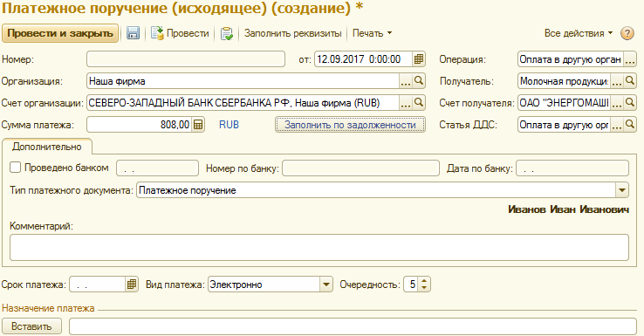Image resolution: width=644 pixels, height=336 pixels.
Task: Click the clipboard with checkmark icon
Action: [227, 33]
